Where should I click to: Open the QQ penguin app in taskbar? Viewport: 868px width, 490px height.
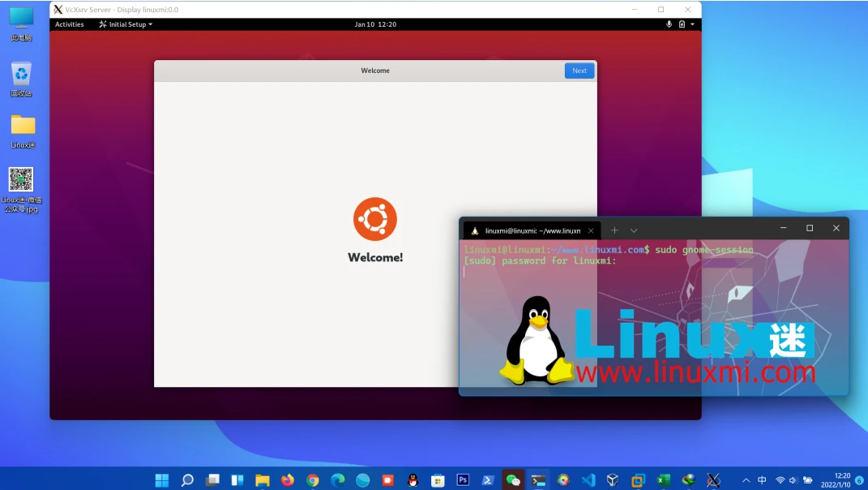click(x=413, y=480)
